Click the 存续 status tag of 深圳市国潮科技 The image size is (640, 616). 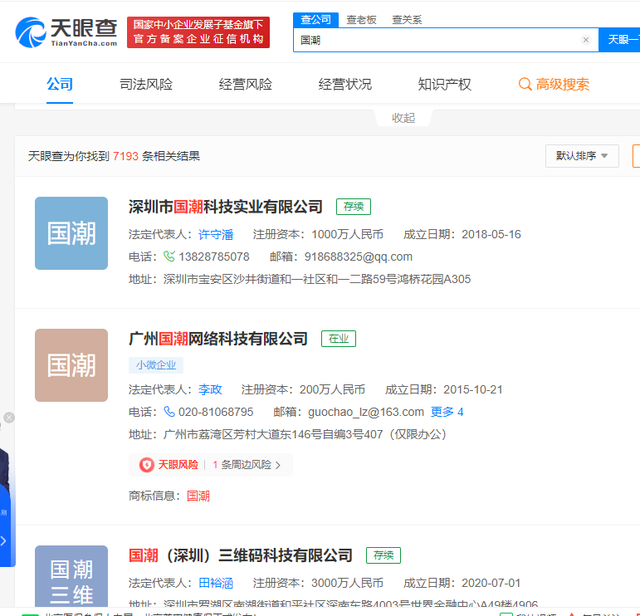(x=353, y=207)
